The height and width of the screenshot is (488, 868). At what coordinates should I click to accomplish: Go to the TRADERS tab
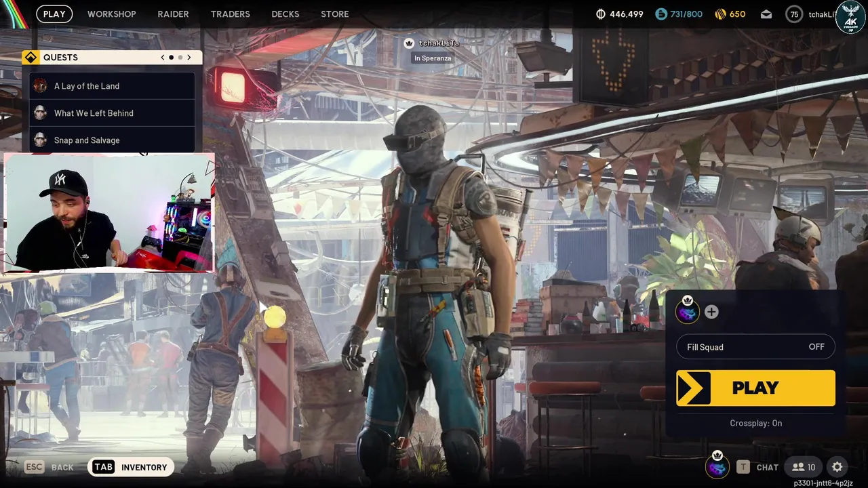click(x=230, y=14)
